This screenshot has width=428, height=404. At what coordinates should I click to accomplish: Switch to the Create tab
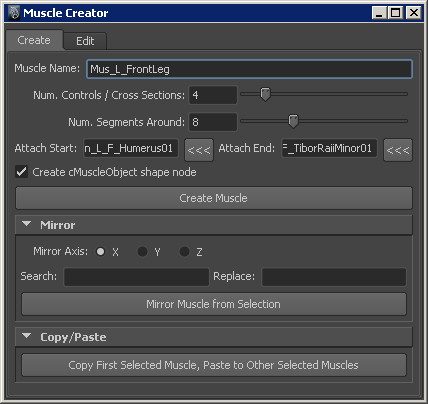pyautogui.click(x=34, y=40)
